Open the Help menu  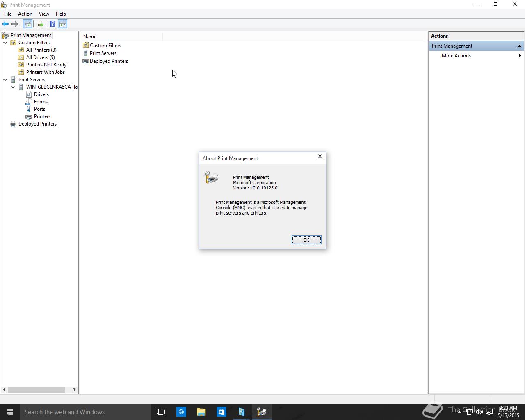pos(61,14)
